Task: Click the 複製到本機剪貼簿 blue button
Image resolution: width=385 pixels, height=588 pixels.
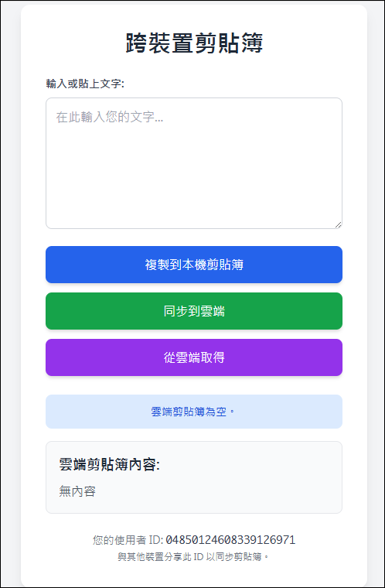Action: click(194, 265)
